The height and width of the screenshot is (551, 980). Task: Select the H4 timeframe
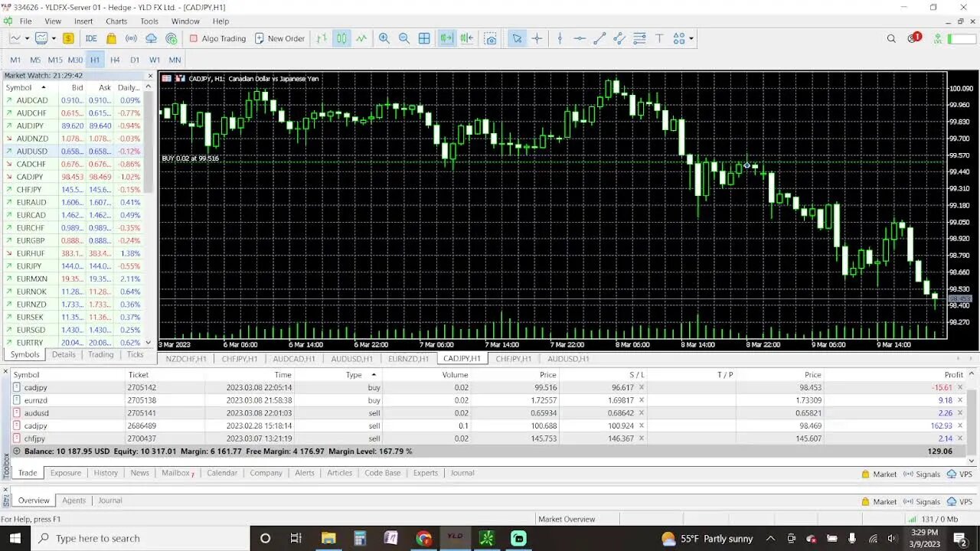click(115, 60)
